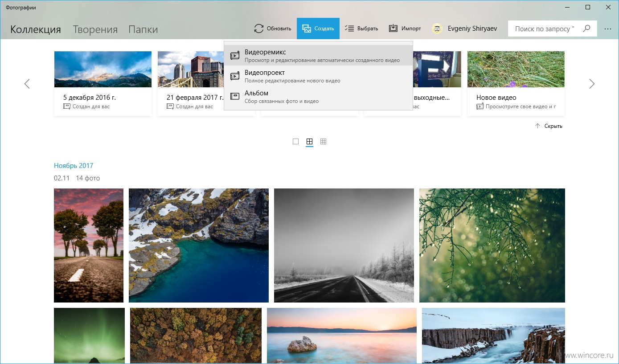Open the black-and-white winter road photo
Screen dimensions: 619x364
coord(344,245)
